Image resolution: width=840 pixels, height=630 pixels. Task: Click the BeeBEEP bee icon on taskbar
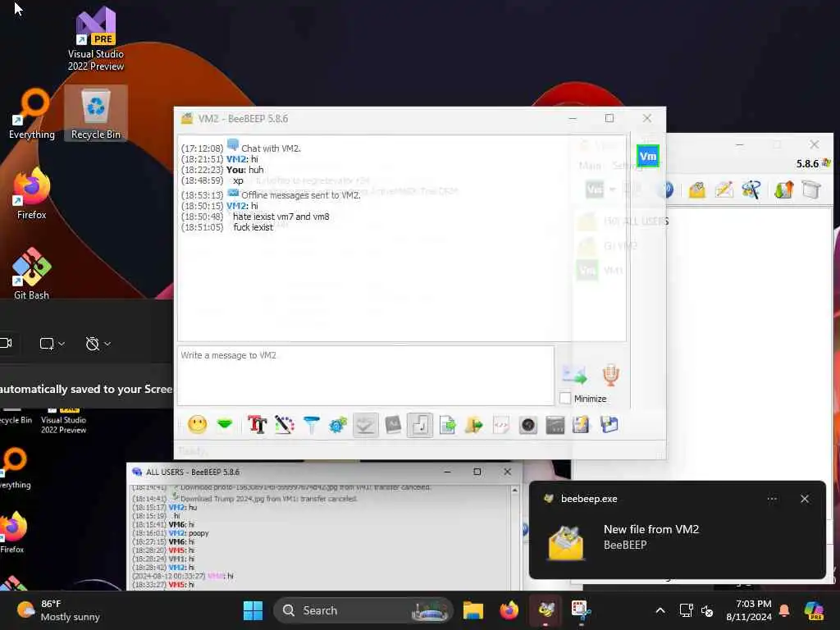(x=546, y=610)
